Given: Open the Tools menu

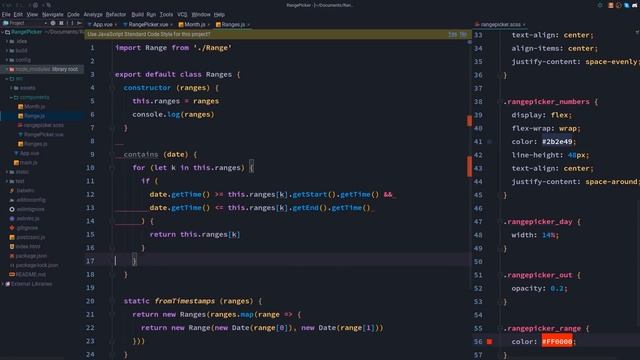Looking at the screenshot, I should point(166,14).
